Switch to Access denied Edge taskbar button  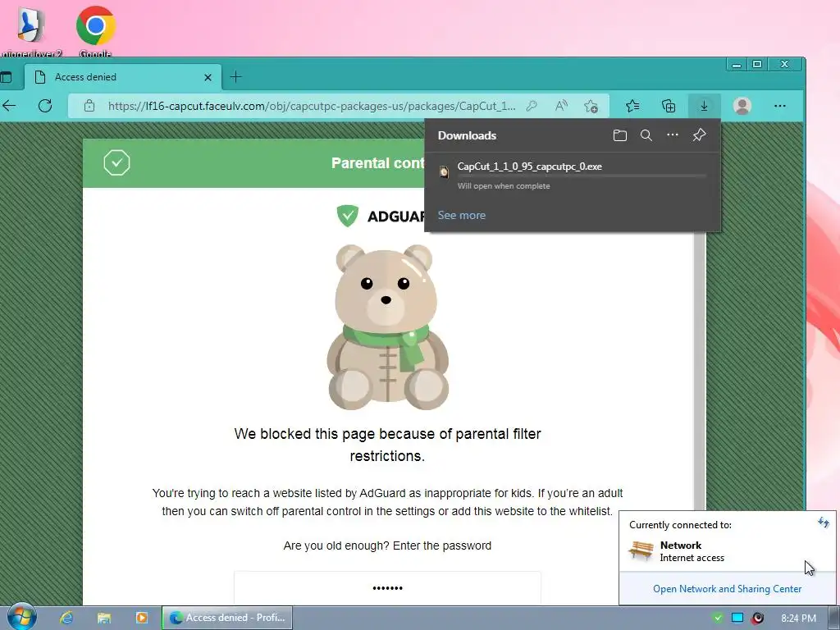(228, 618)
